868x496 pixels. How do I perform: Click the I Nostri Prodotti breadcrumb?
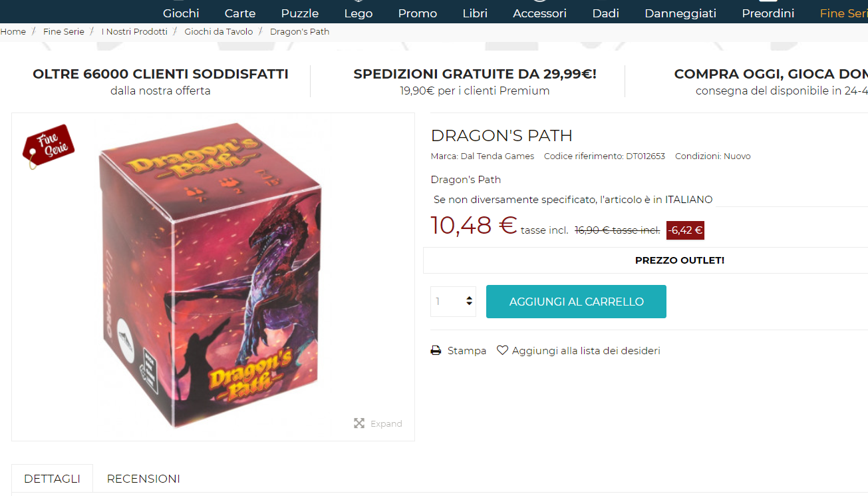[134, 31]
